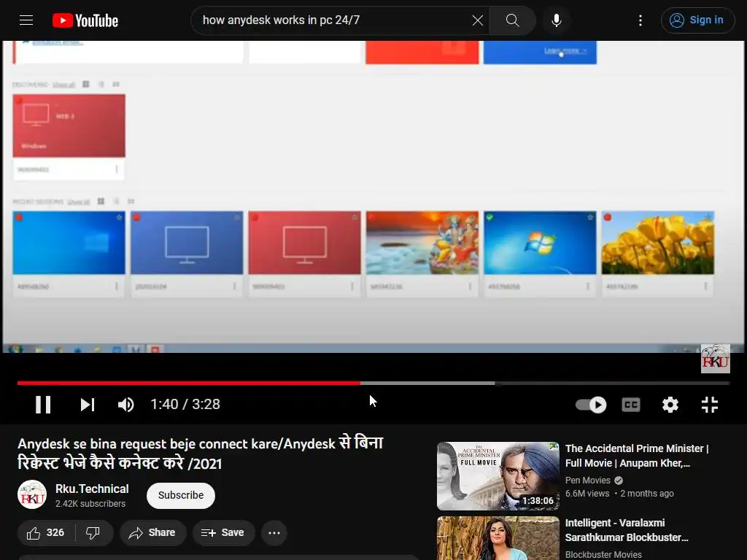Open Intelligent - Varalaxmi Sarathkumar title
This screenshot has height=560, width=747.
627,530
